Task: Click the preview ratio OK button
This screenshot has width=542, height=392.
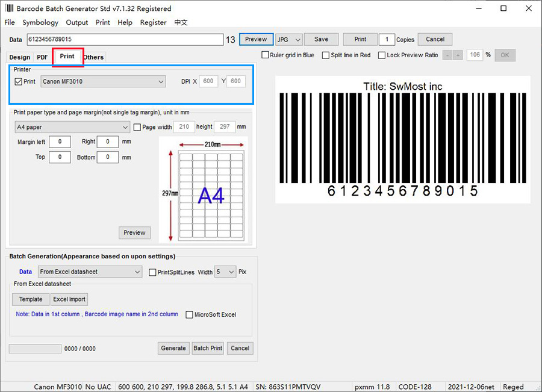Action: 505,55
